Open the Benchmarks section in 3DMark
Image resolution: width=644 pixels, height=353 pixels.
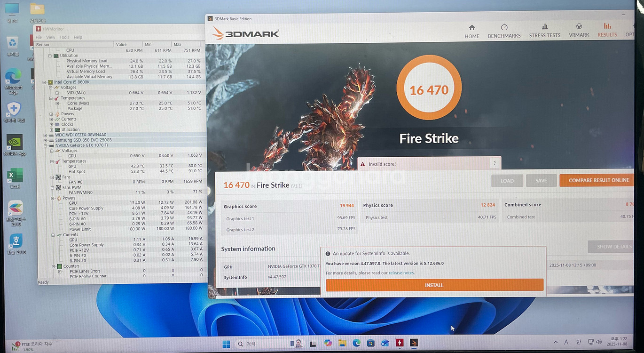pyautogui.click(x=504, y=31)
